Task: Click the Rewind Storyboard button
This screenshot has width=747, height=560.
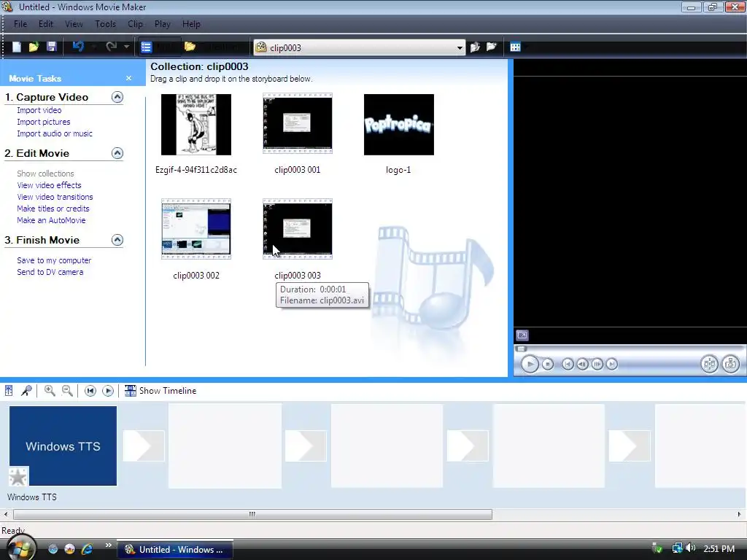Action: (90, 391)
